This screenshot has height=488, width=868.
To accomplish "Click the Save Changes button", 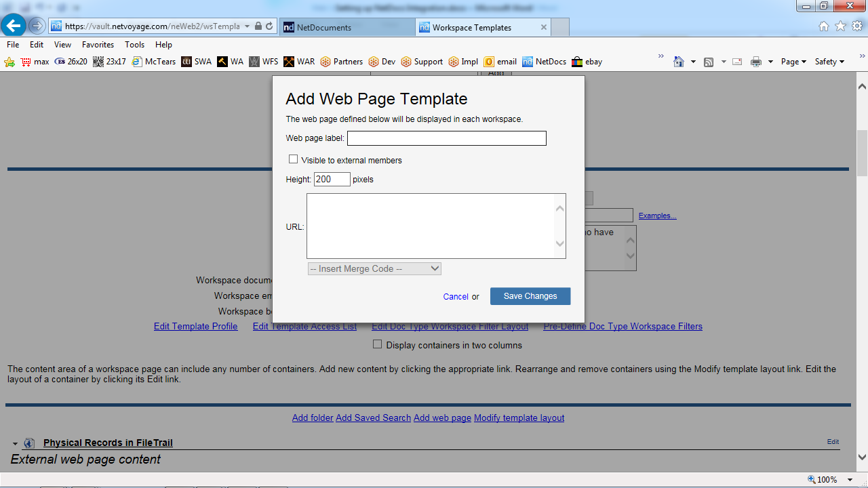I will [530, 296].
